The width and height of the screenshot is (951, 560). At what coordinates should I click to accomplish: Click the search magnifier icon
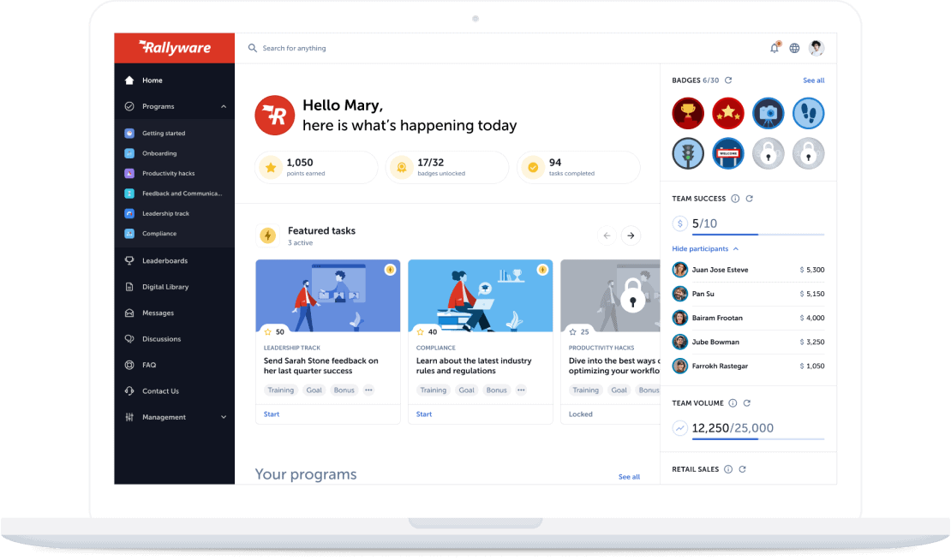[x=252, y=48]
